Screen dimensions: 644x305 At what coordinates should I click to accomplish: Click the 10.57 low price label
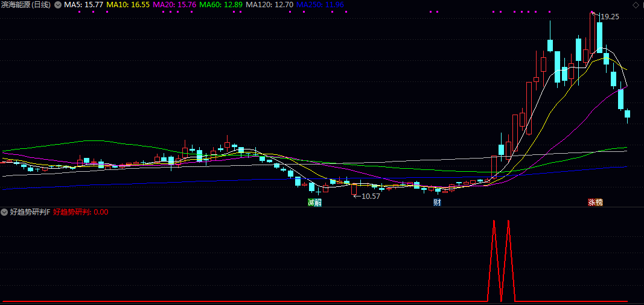point(371,197)
